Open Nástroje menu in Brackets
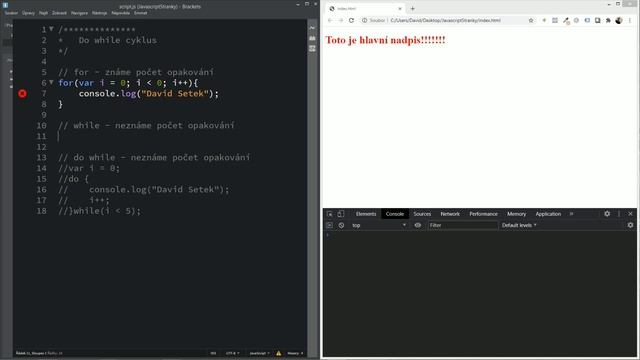Viewport: 640px width, 360px height. pos(99,13)
